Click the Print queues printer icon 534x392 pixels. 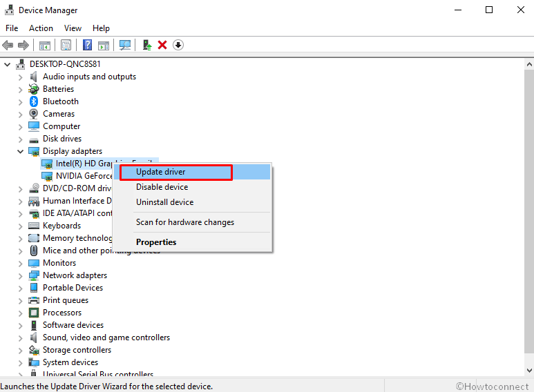pos(34,300)
